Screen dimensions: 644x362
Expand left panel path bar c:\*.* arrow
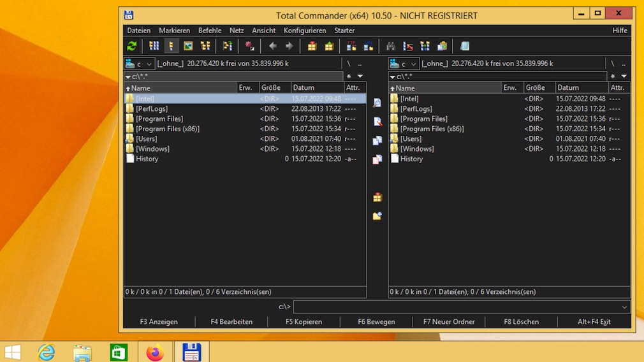[x=128, y=76]
